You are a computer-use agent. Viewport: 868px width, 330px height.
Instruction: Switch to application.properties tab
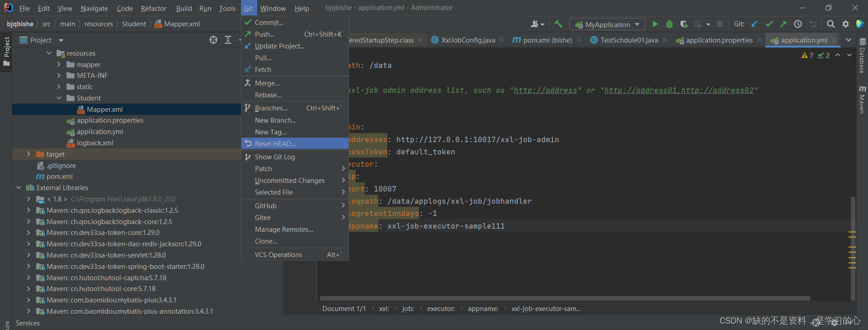[719, 40]
